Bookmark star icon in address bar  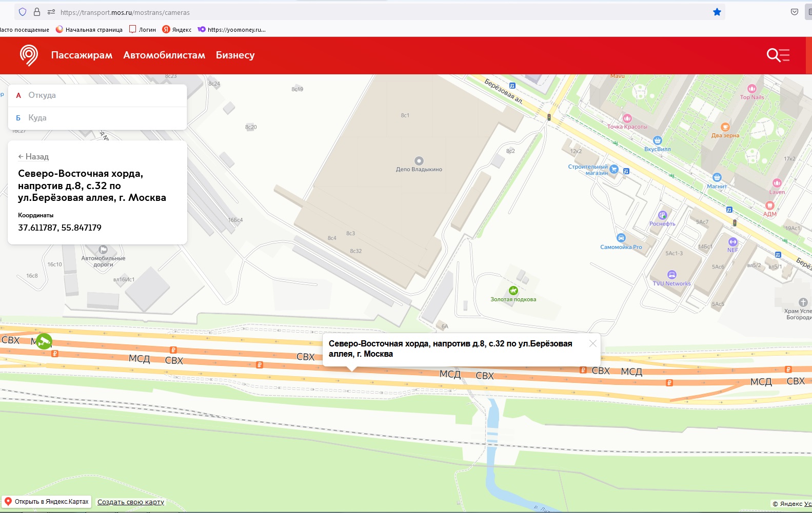point(717,12)
